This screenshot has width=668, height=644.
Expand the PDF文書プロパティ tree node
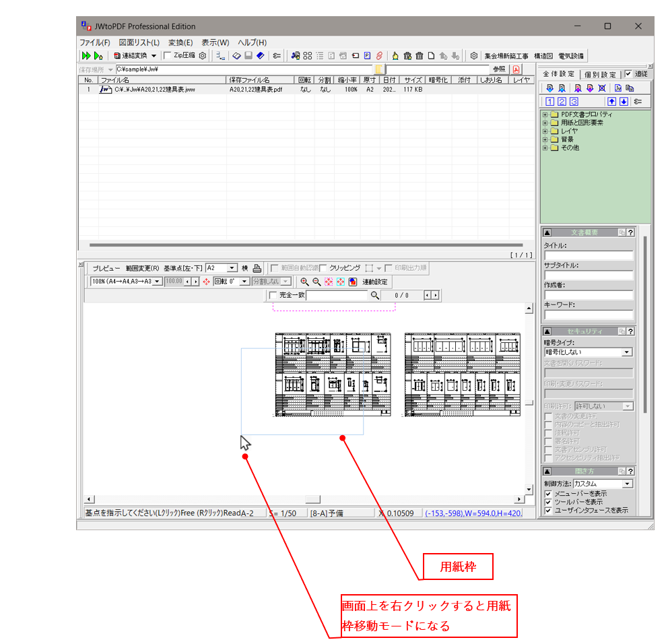pos(545,115)
